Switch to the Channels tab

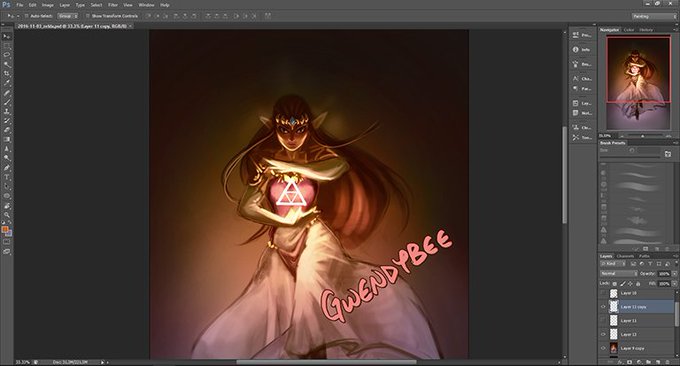[625, 256]
